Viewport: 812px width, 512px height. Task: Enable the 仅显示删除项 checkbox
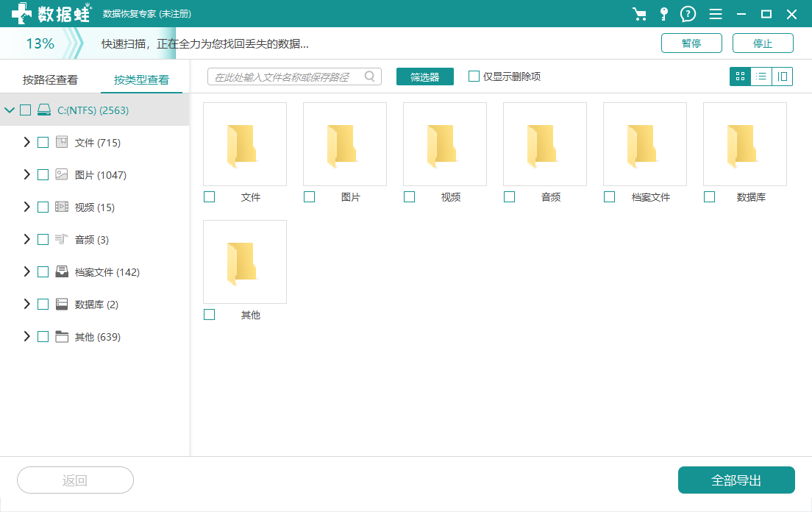click(473, 76)
